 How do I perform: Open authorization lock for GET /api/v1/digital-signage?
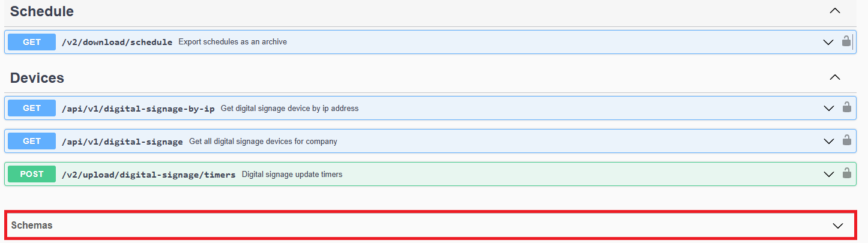(846, 141)
